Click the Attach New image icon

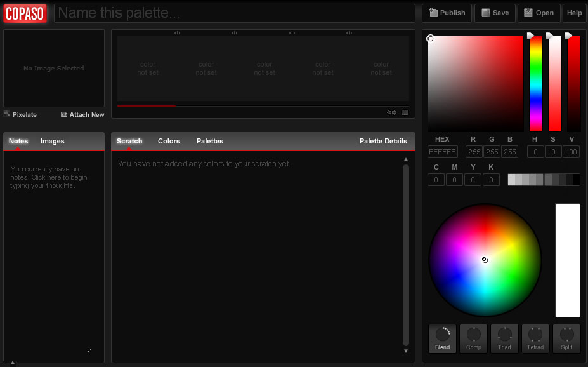click(63, 114)
